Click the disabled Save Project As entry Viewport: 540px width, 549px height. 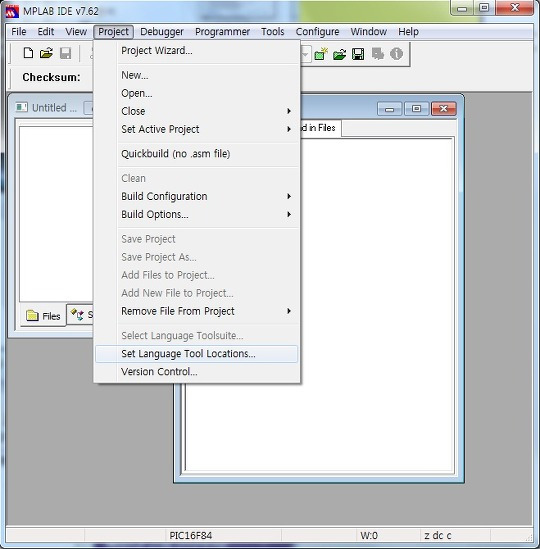(x=197, y=257)
